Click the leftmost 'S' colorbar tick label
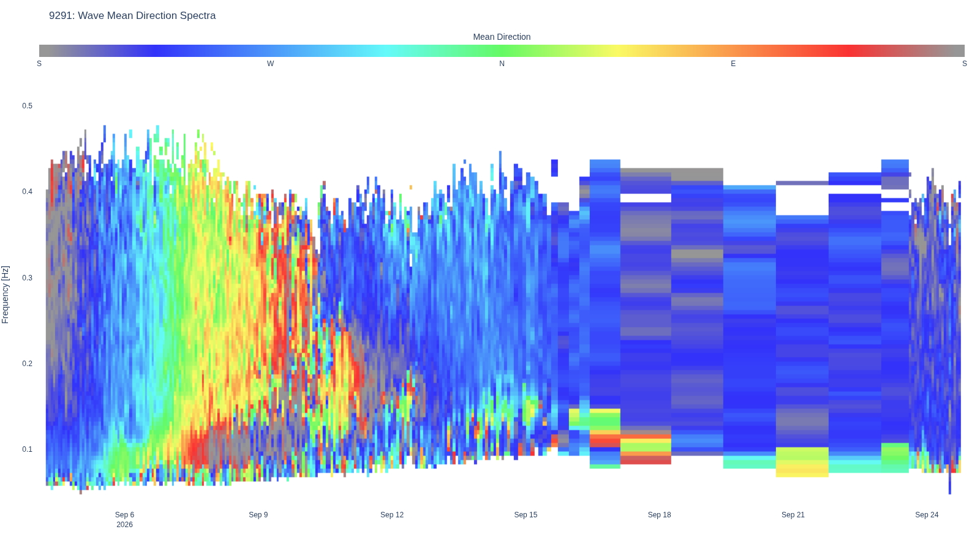 39,64
